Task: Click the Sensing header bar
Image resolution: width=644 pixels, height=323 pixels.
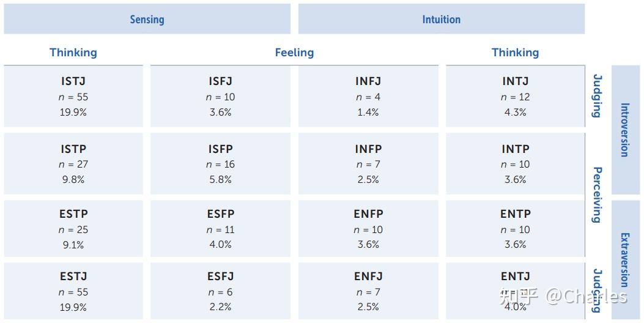Action: pyautogui.click(x=147, y=19)
